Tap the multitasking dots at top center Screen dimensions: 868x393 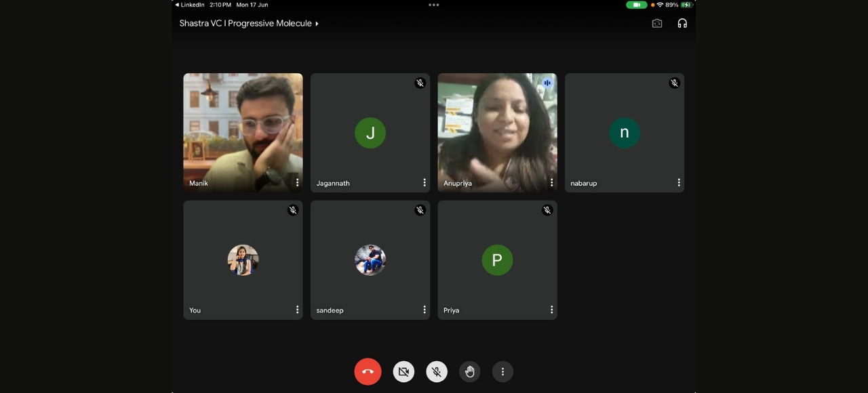(434, 5)
